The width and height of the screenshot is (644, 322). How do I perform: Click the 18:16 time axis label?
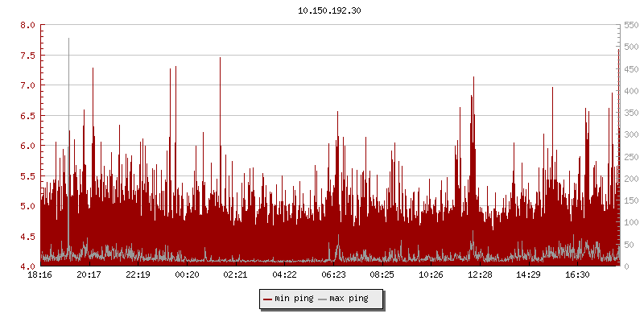tap(40, 275)
